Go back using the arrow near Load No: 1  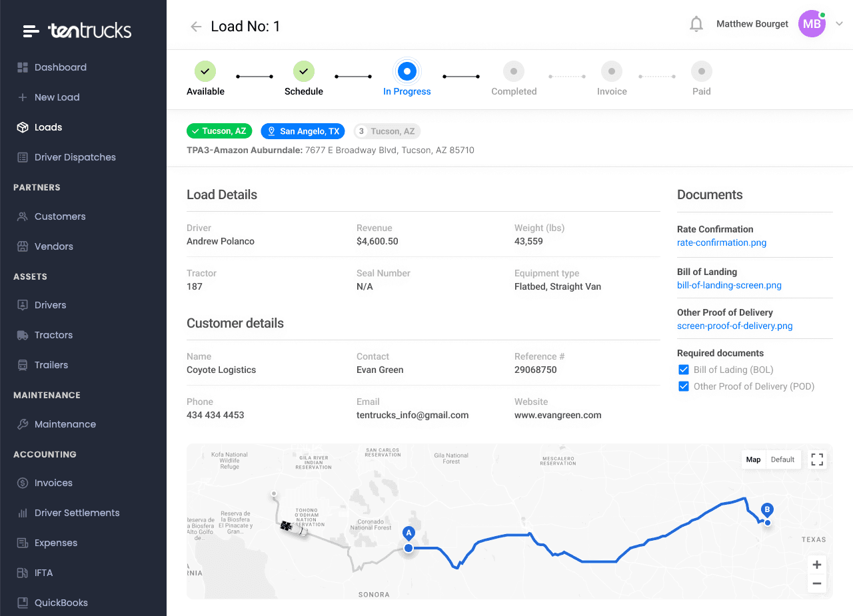[195, 26]
